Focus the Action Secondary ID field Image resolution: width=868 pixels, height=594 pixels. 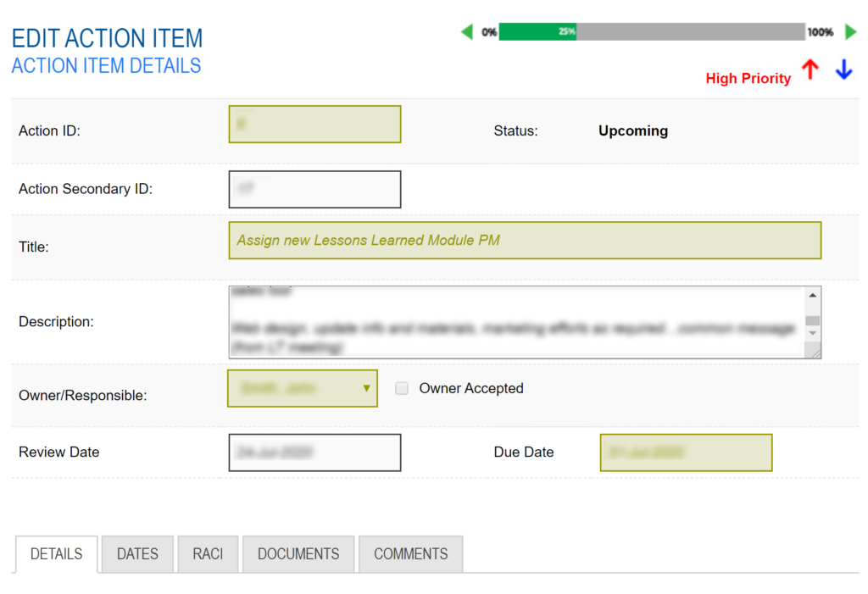coord(314,189)
